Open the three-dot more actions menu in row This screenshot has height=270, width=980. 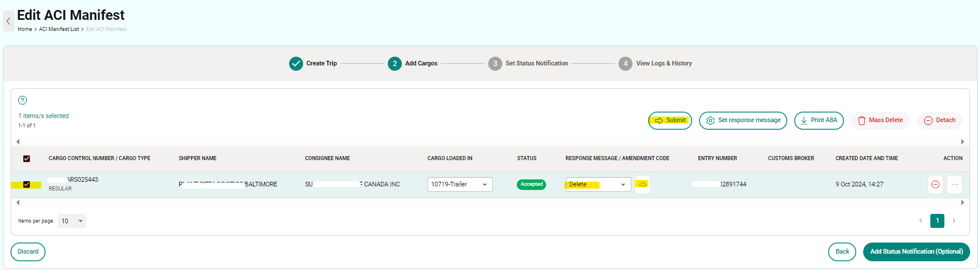(954, 185)
